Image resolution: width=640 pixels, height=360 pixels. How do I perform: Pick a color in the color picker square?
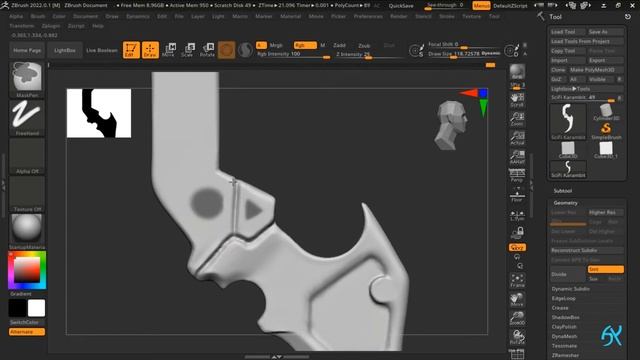27,269
